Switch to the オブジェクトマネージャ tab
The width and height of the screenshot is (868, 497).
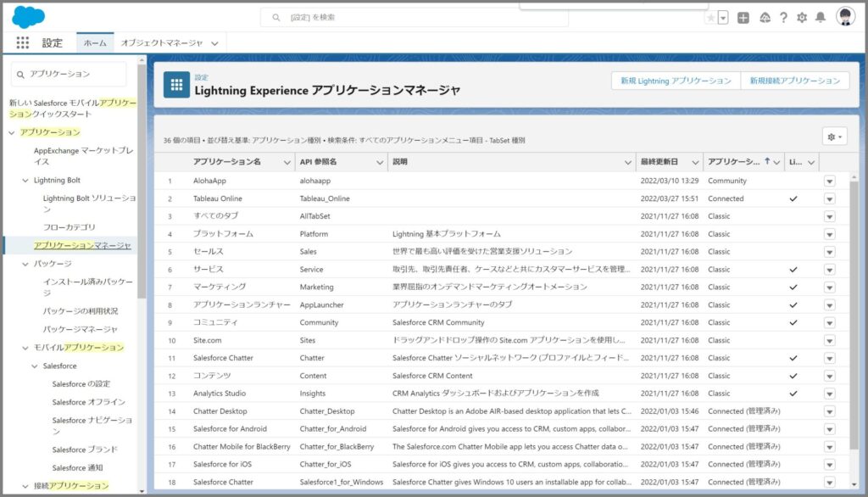click(x=164, y=40)
